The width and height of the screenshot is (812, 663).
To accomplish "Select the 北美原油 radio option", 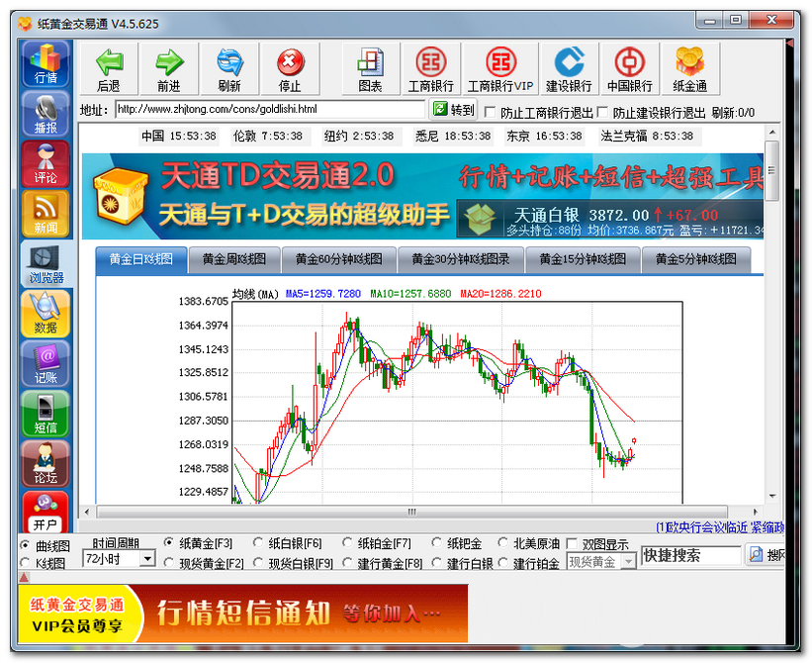I will pos(502,543).
